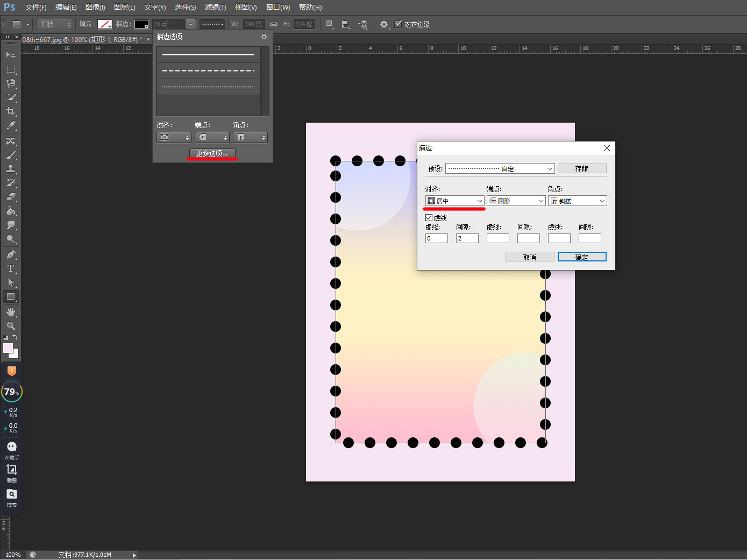Open the 预设 preset dropdown

[500, 168]
